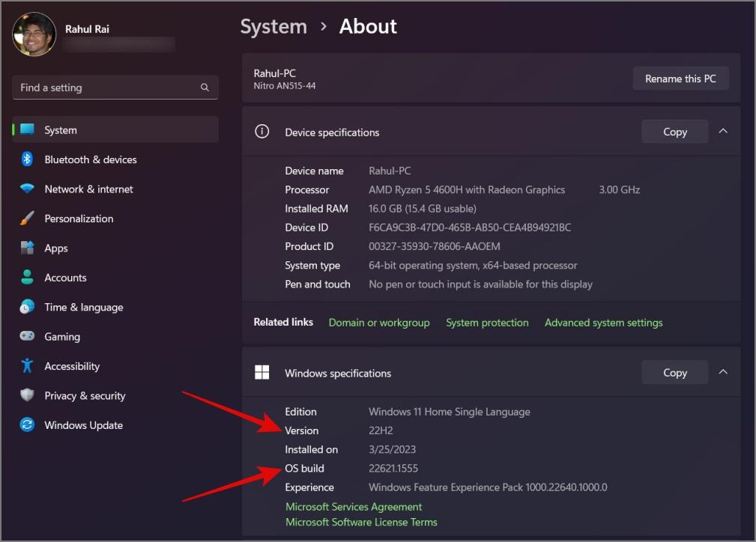
Task: Click the Device specifications heading
Action: (332, 132)
